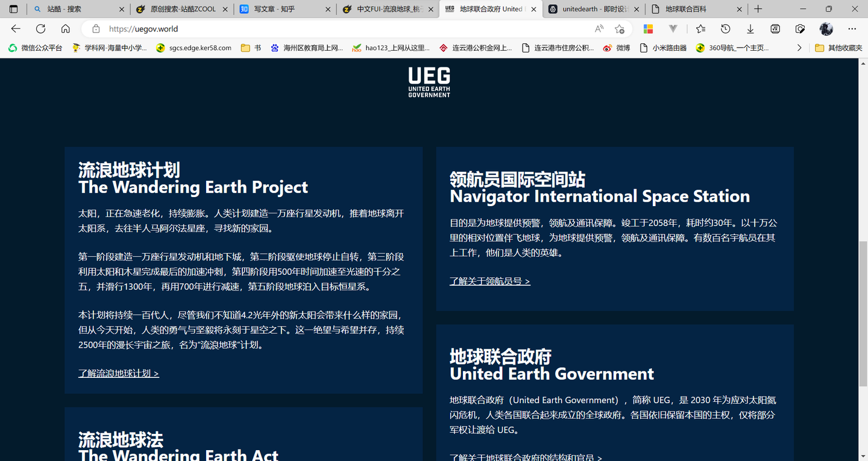This screenshot has height=461, width=868.
Task: Click the colorful squares extension icon
Action: point(648,28)
